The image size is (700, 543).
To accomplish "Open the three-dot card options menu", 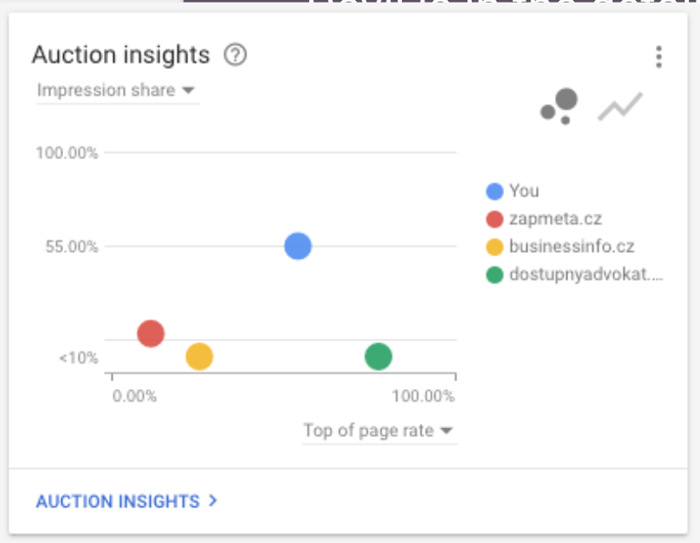I will [x=658, y=57].
